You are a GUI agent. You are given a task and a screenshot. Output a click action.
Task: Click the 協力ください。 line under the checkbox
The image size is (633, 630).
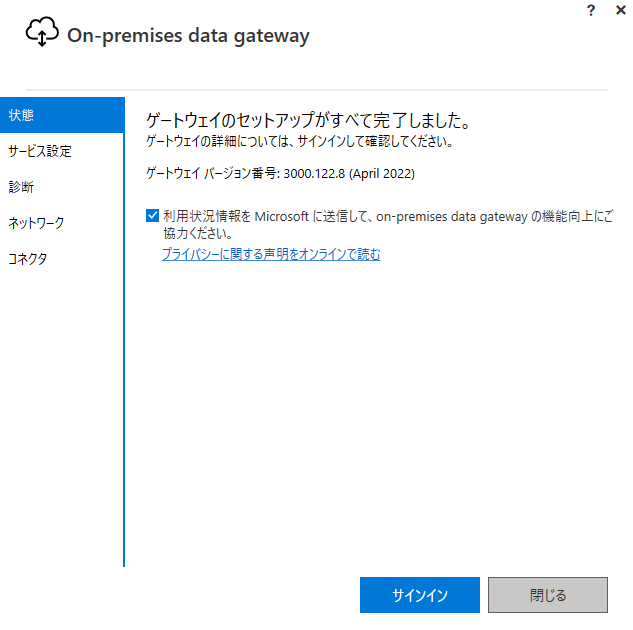click(x=198, y=234)
